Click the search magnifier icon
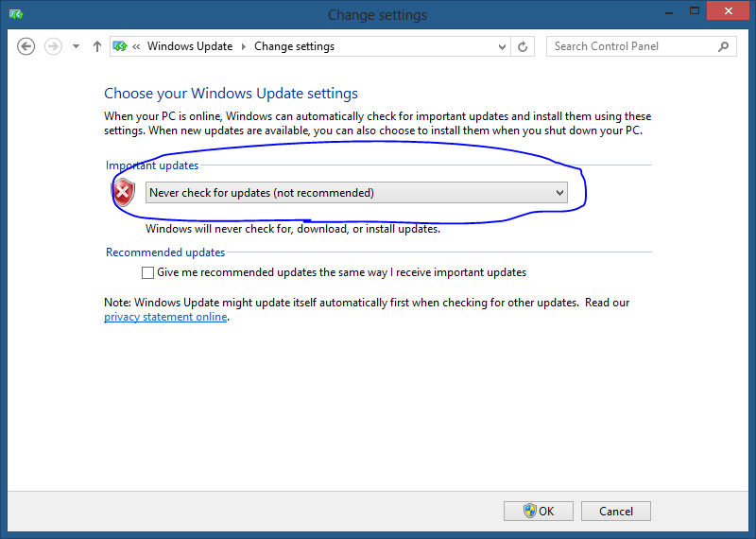This screenshot has height=539, width=756. [x=723, y=46]
